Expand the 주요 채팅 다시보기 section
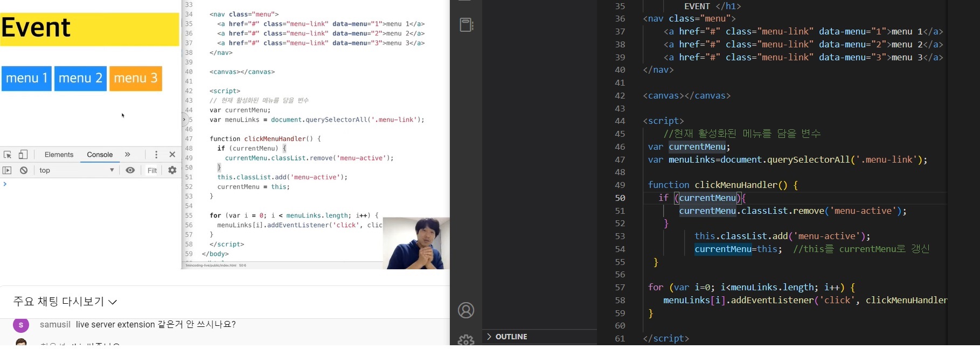 point(65,302)
